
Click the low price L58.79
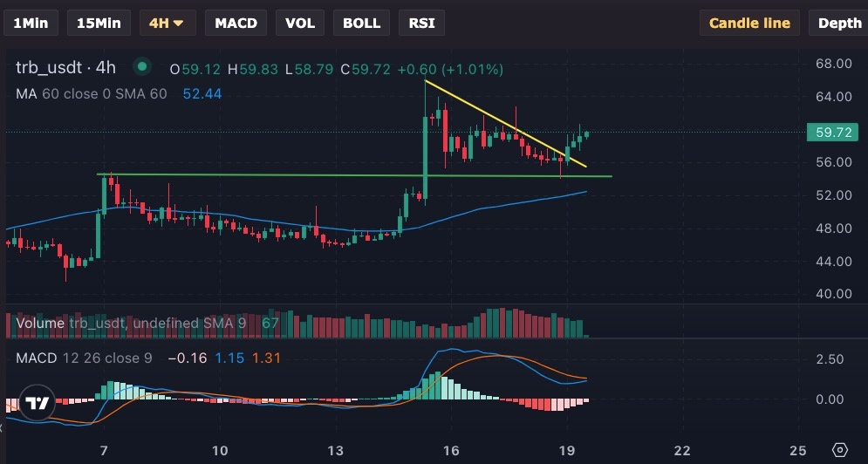pos(309,70)
